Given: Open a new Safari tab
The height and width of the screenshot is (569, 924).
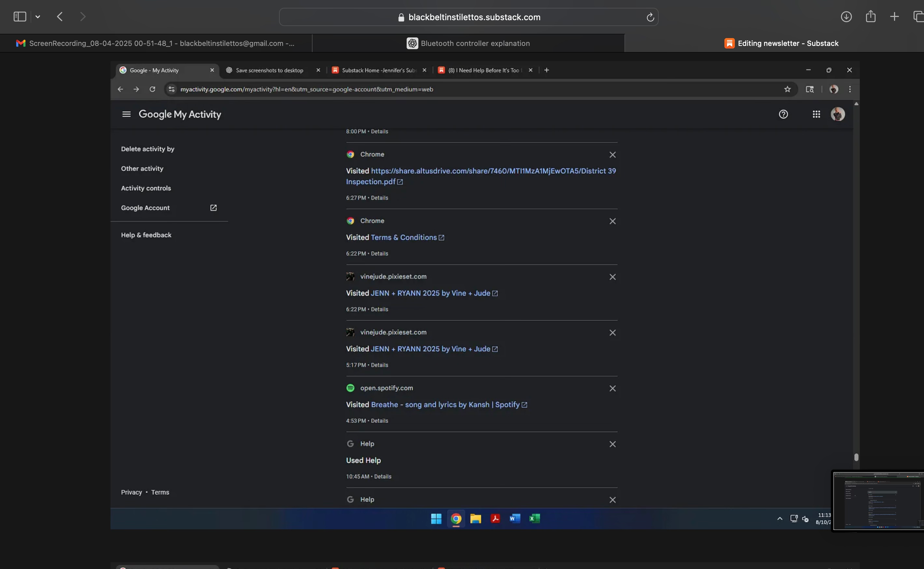Looking at the screenshot, I should [x=894, y=17].
